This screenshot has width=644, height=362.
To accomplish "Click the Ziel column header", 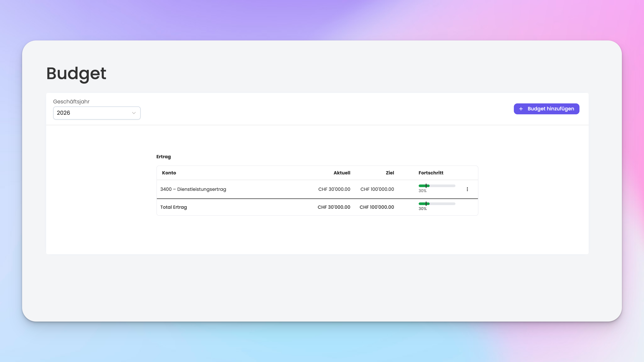I will (x=390, y=173).
